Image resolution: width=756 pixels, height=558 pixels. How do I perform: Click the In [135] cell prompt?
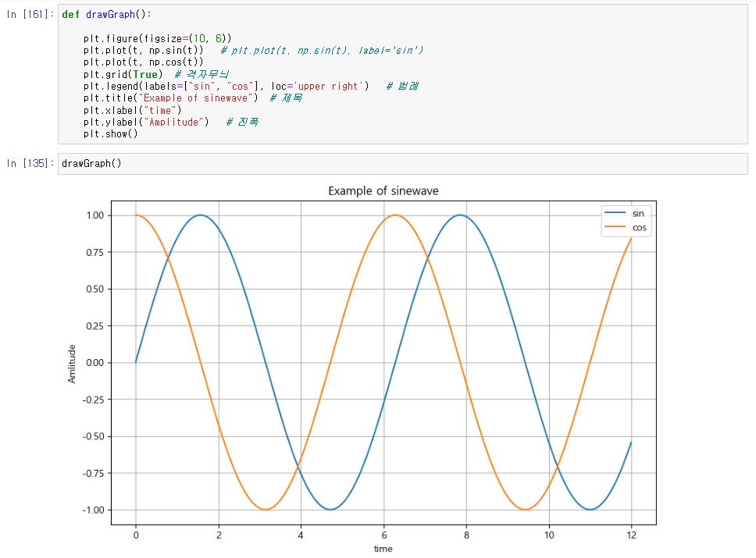point(30,163)
